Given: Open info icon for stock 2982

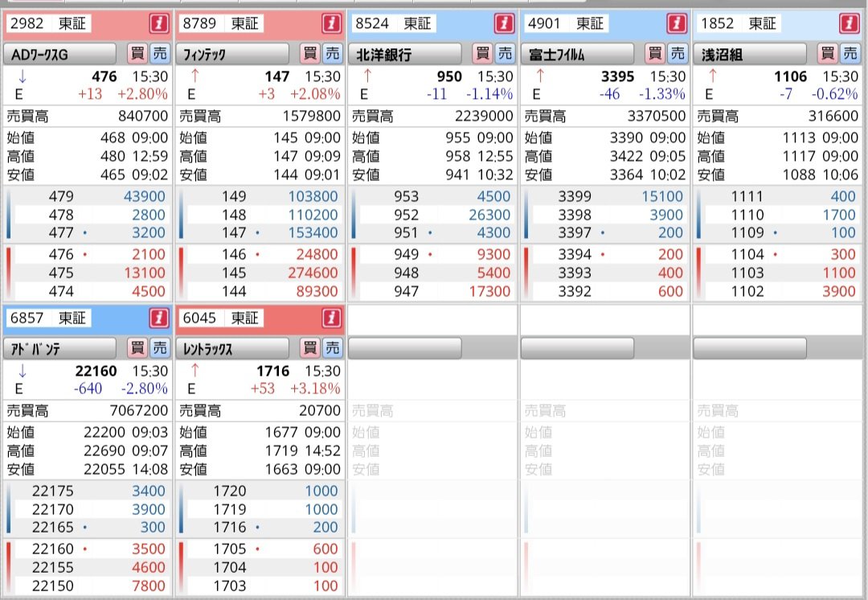Looking at the screenshot, I should tap(159, 24).
